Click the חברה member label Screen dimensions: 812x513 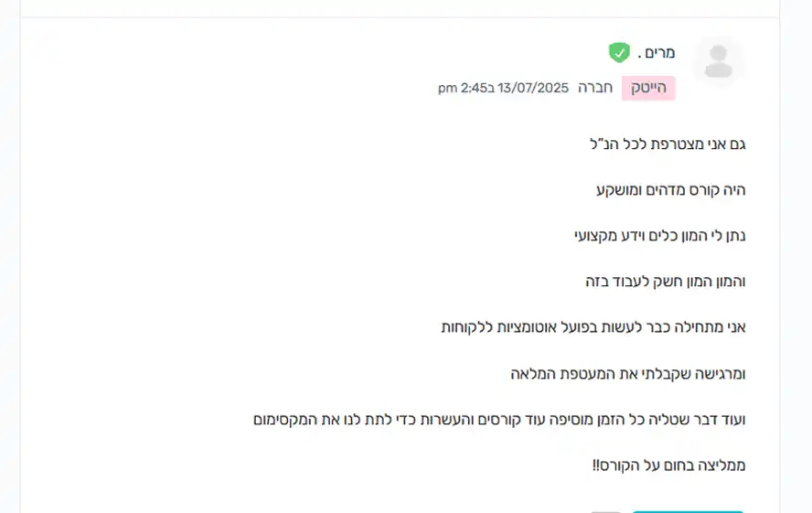click(595, 88)
